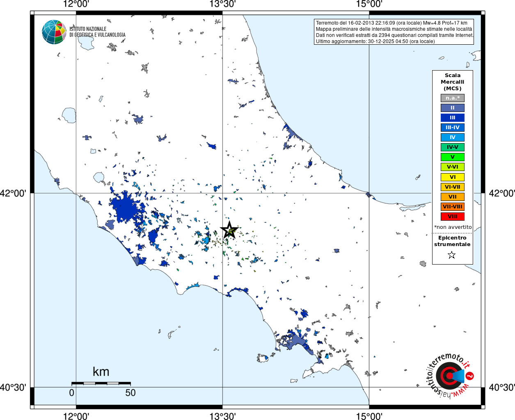This screenshot has width=515, height=420.
Task: Select the yellow VI legend swatch
Action: click(453, 177)
